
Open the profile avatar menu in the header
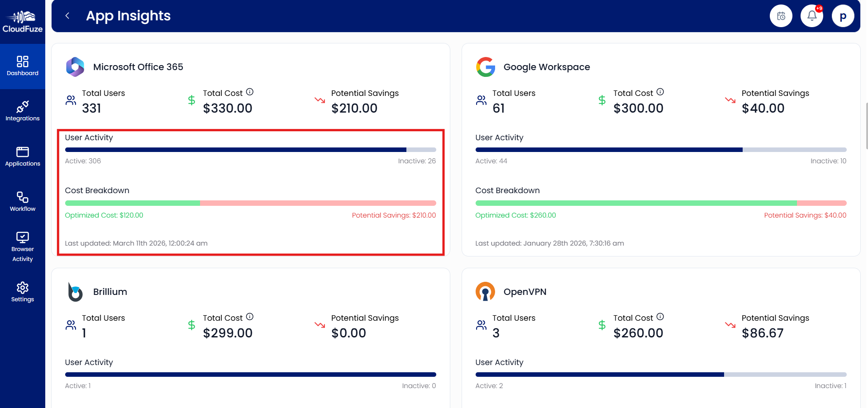tap(843, 15)
